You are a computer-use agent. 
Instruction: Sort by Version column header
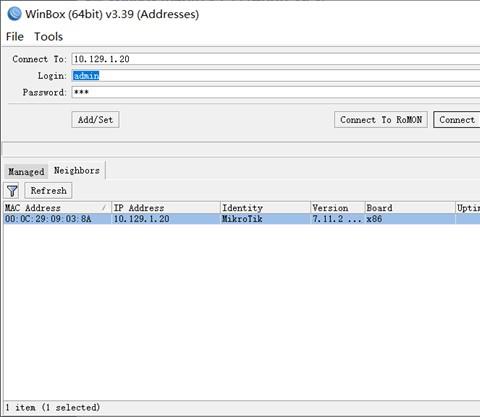tap(337, 208)
